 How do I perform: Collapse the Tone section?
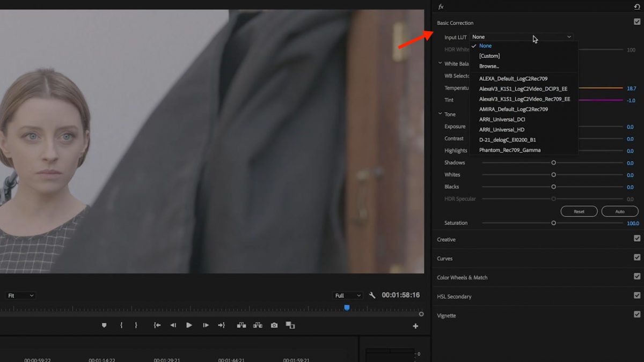[x=440, y=114]
